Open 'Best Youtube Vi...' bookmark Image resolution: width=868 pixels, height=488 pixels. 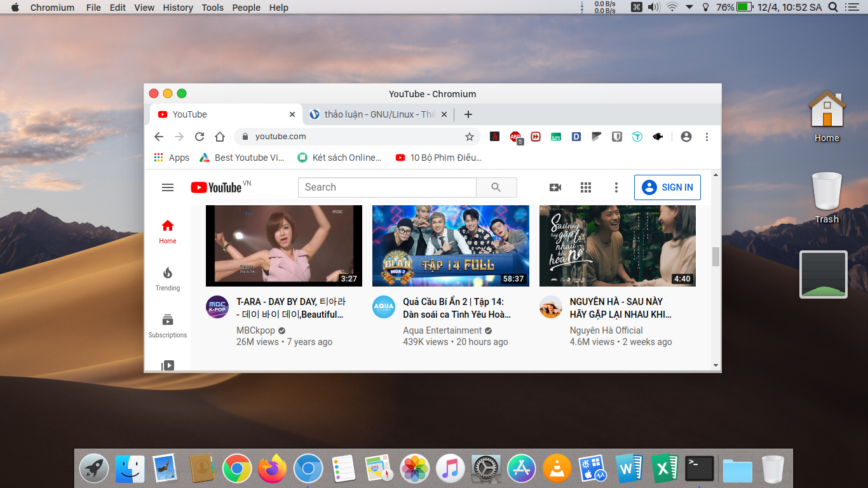click(242, 158)
